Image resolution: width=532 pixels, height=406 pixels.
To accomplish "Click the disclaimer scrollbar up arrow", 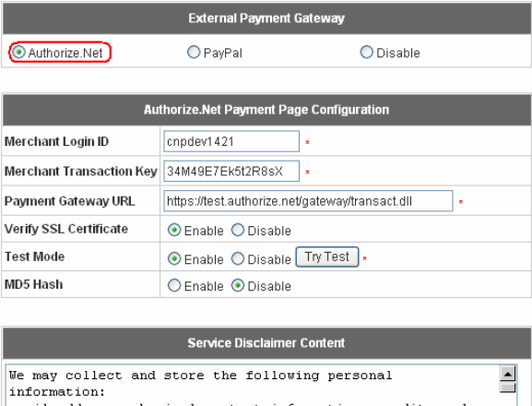I will (x=508, y=374).
